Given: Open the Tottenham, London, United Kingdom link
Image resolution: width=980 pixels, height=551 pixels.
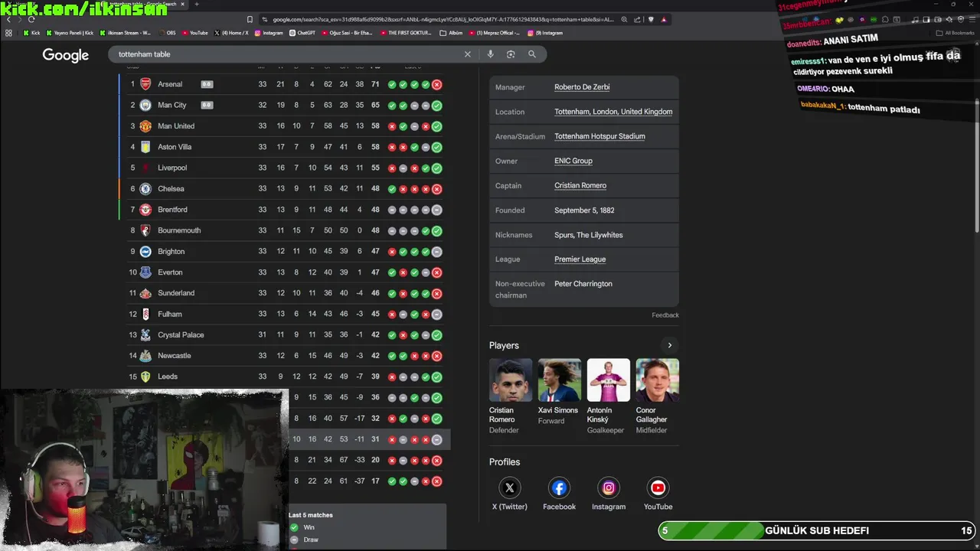Looking at the screenshot, I should click(613, 112).
